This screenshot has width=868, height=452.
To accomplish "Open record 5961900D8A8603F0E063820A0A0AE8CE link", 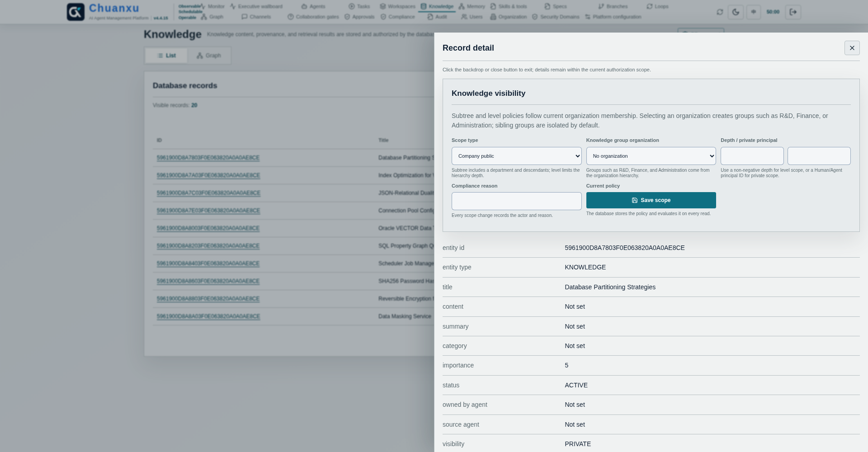I will tap(208, 281).
